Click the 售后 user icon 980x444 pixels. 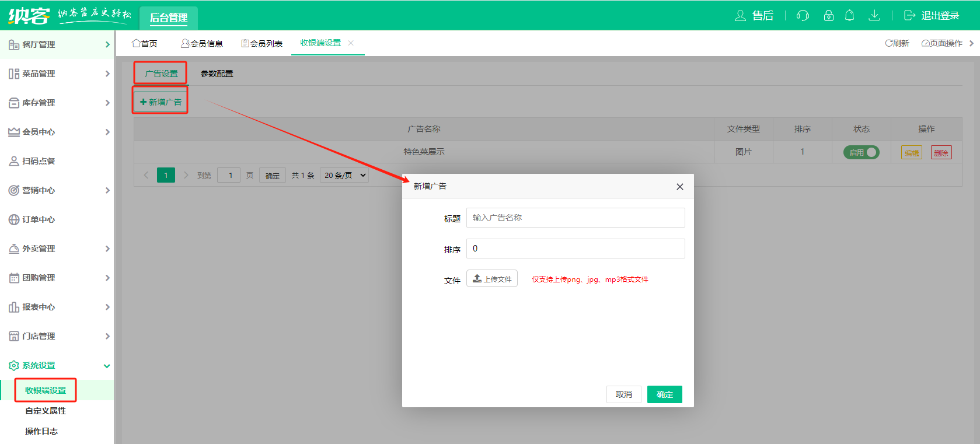[x=740, y=15]
